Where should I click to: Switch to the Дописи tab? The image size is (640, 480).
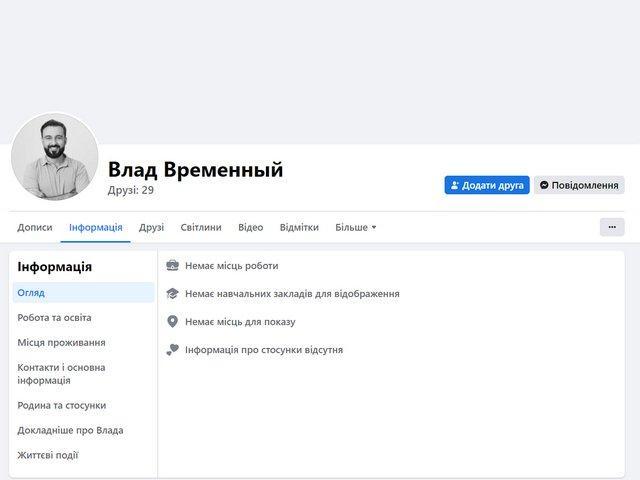(35, 228)
